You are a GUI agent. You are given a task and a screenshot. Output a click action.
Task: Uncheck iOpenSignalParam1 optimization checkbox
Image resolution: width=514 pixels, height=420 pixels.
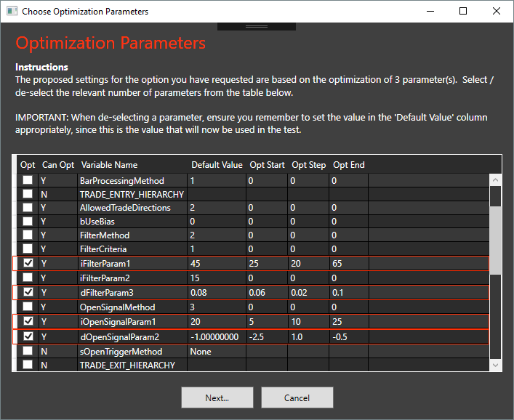(x=28, y=320)
